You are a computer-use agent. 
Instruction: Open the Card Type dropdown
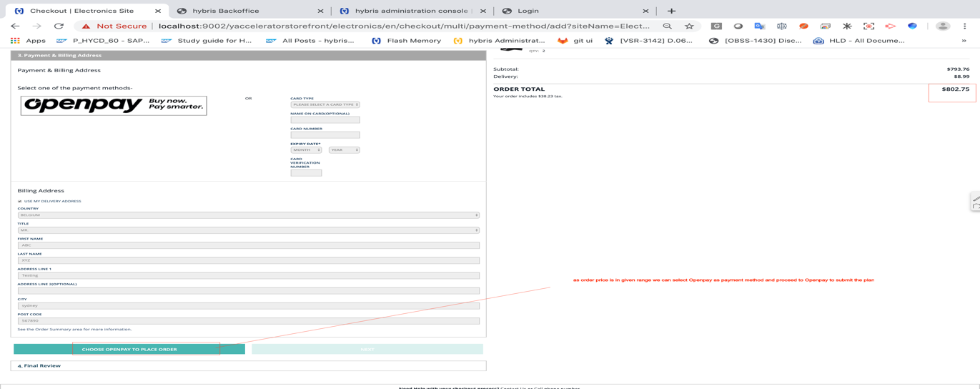tap(325, 104)
